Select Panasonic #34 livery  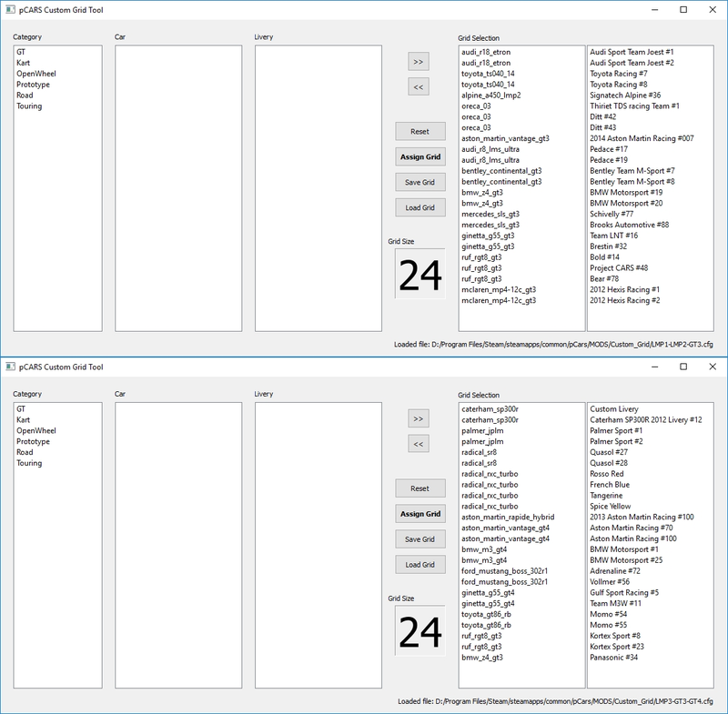tap(613, 658)
